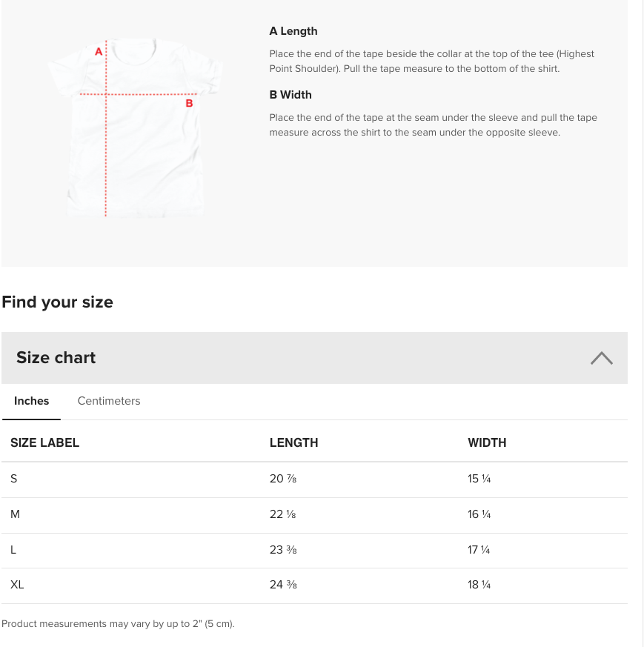The height and width of the screenshot is (647, 644).
Task: Click the red B marker on the shirt
Action: [189, 103]
